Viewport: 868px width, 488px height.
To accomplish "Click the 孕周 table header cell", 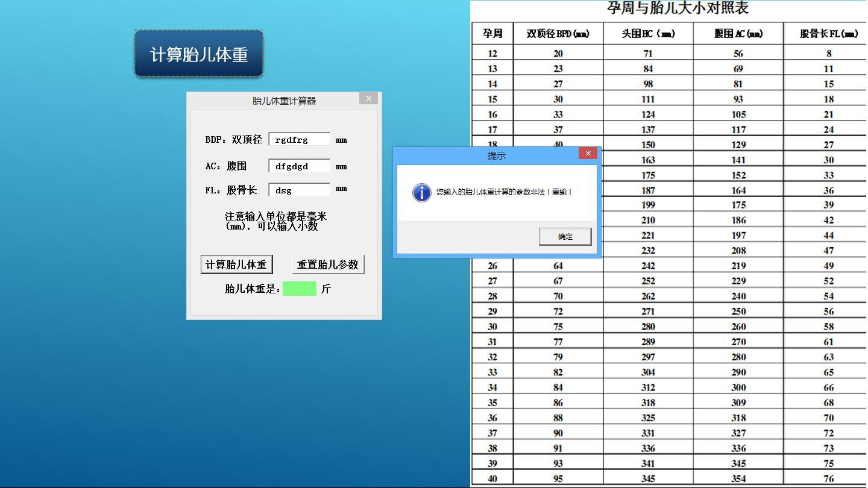I will point(491,34).
